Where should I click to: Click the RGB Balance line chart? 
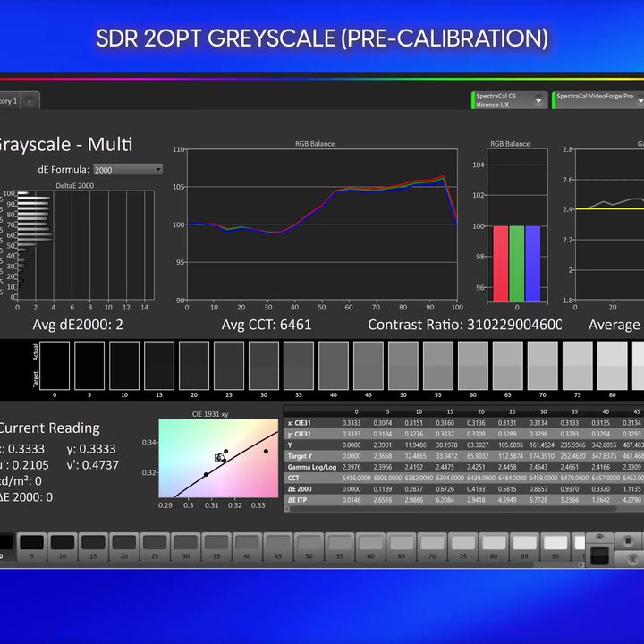(322, 225)
